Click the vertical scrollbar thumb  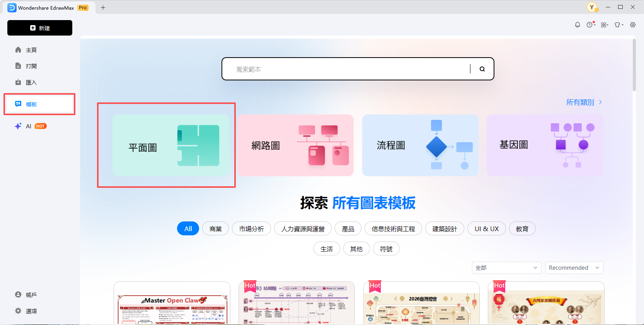coord(634,65)
